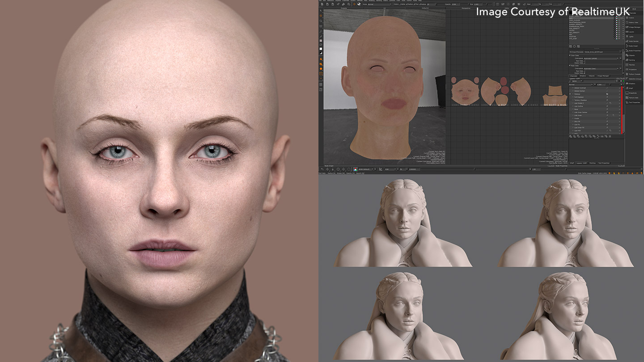The height and width of the screenshot is (362, 644).
Task: Click the Select arrow tool in left toolbar
Action: pos(321,10)
